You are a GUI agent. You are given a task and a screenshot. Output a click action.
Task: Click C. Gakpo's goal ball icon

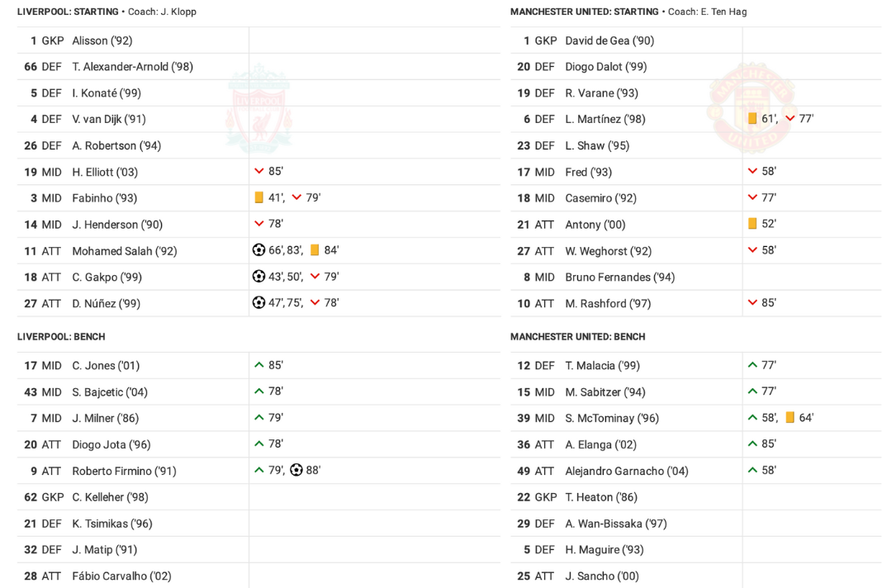point(258,277)
